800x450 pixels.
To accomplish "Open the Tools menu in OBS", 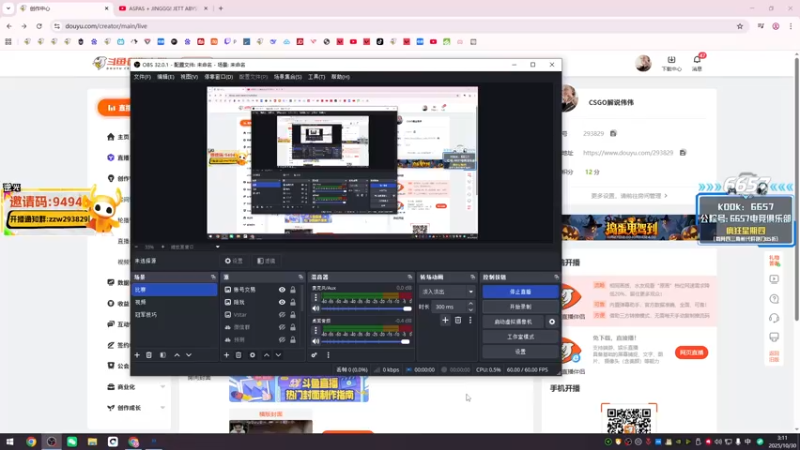I will point(316,77).
